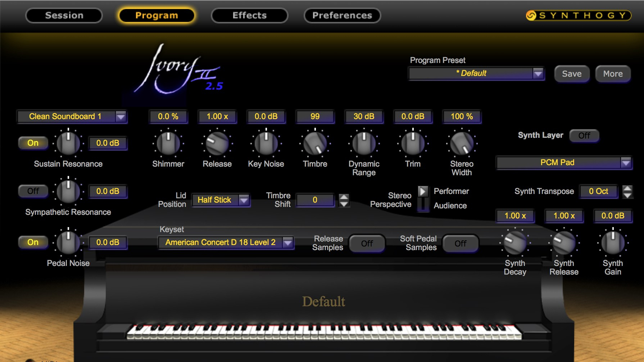This screenshot has width=644, height=362.
Task: Click the Shimmer knob
Action: click(168, 143)
